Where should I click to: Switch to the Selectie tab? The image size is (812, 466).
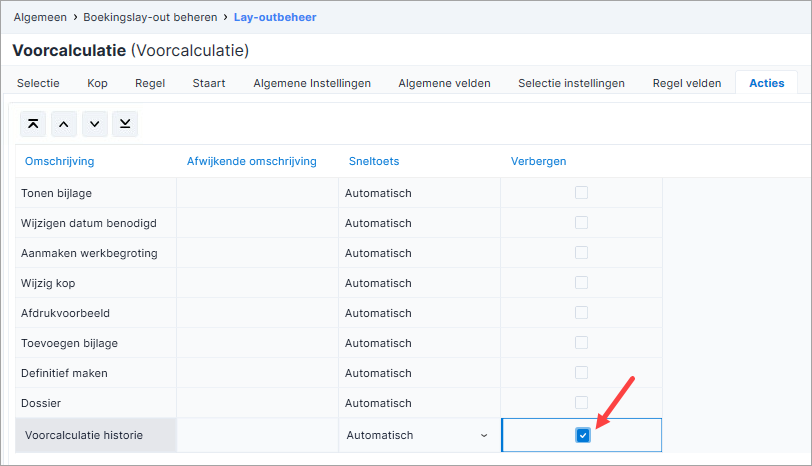pyautogui.click(x=38, y=83)
